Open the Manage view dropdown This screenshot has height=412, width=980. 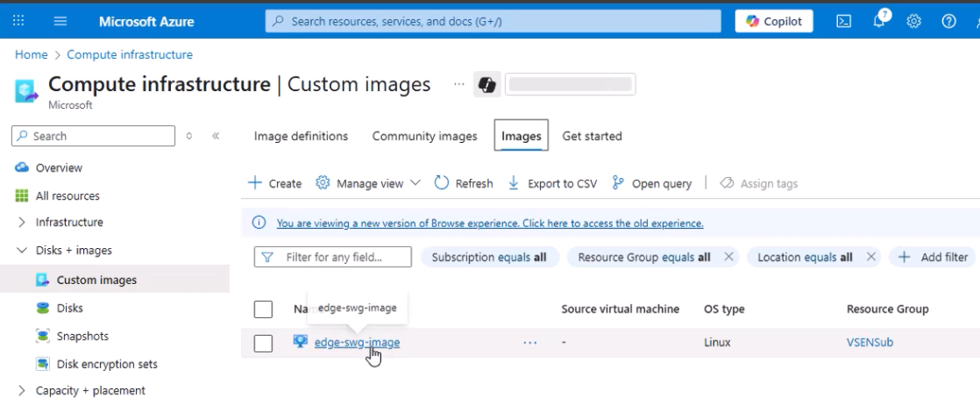pyautogui.click(x=368, y=183)
